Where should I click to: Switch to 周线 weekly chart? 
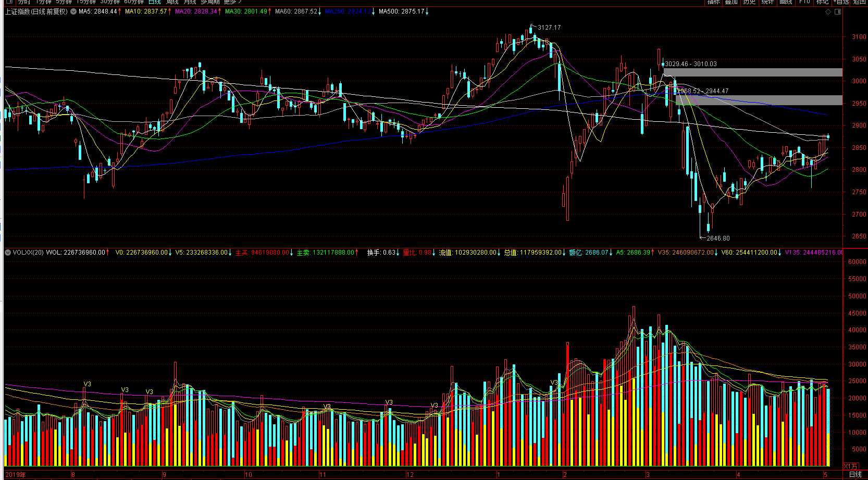[172, 2]
